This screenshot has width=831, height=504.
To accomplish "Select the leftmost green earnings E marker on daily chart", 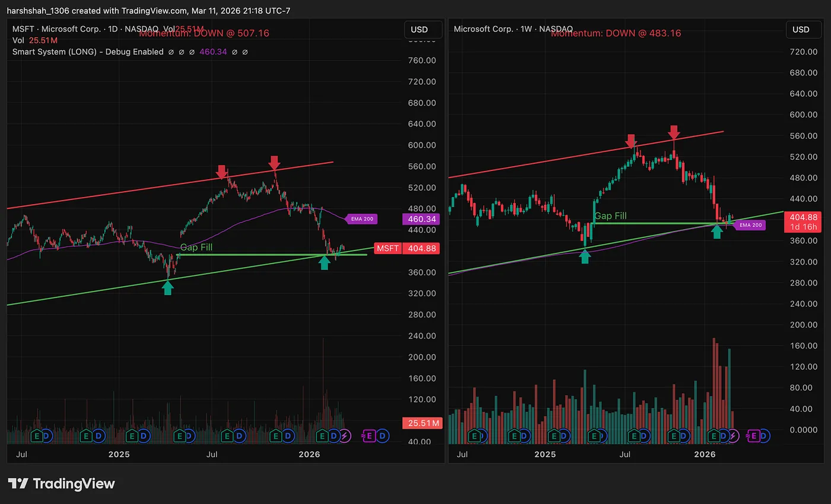I will point(37,436).
